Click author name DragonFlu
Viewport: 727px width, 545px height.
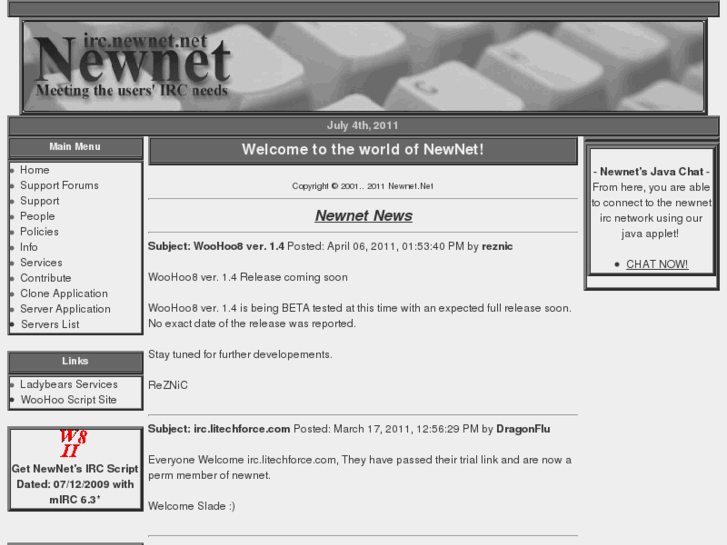(x=523, y=429)
